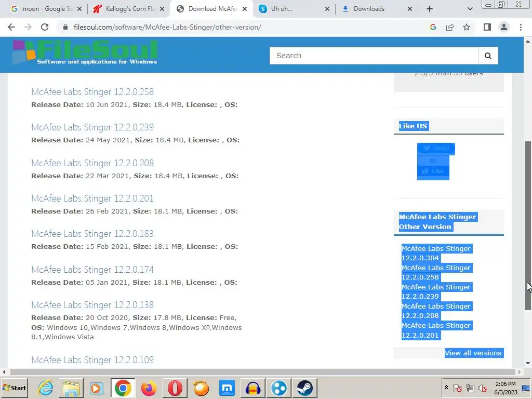Reload the page with the refresh icon
Screen dimensions: 532x399
tap(45, 27)
